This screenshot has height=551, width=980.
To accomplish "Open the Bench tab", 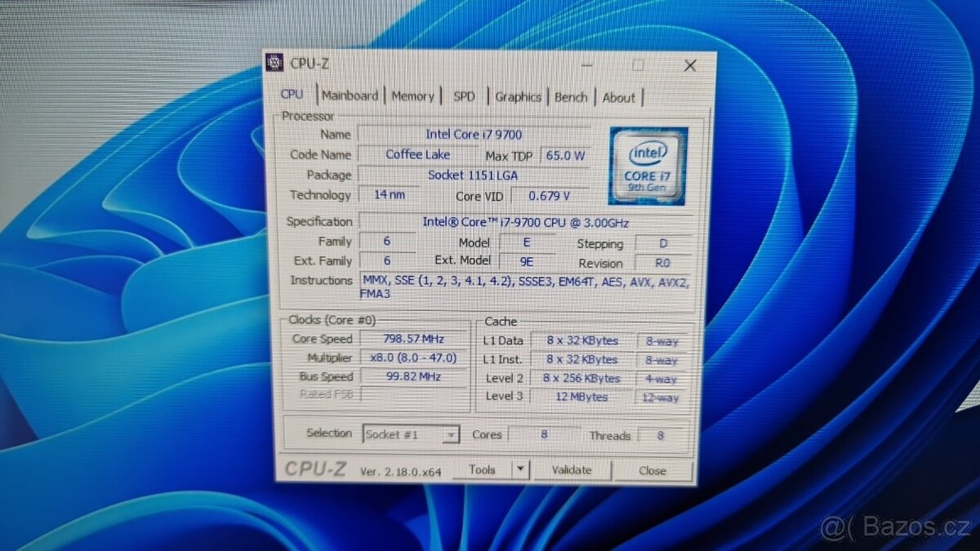I will tap(571, 97).
